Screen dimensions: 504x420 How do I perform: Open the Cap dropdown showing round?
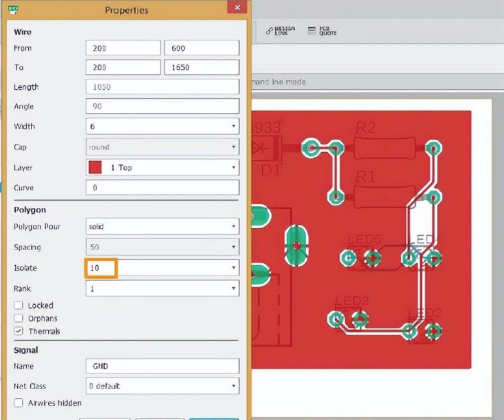coord(162,147)
